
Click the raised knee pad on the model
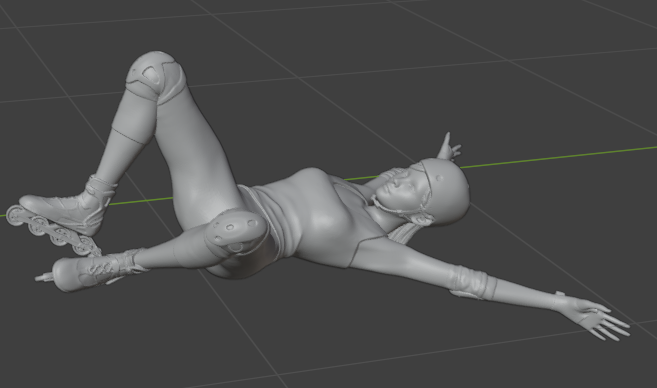tap(156, 77)
